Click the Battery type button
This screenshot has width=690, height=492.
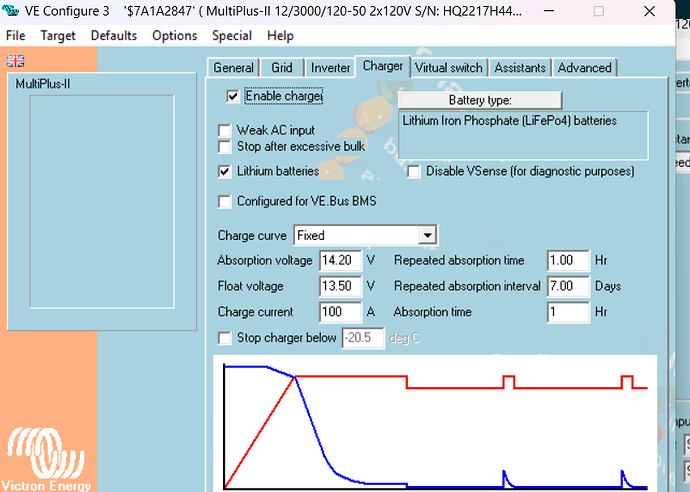[480, 100]
